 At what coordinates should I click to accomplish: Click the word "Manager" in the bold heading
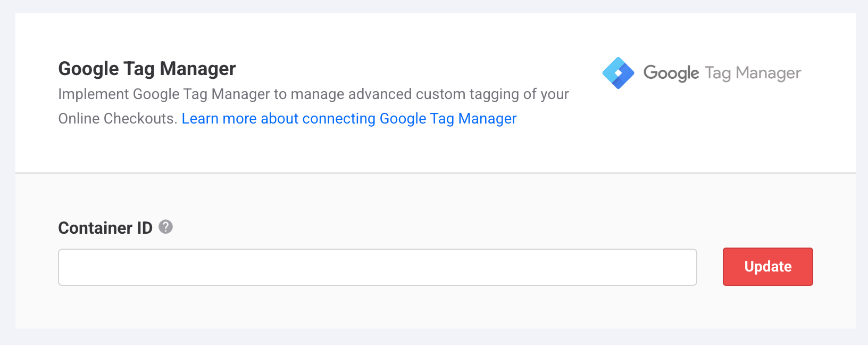(198, 69)
